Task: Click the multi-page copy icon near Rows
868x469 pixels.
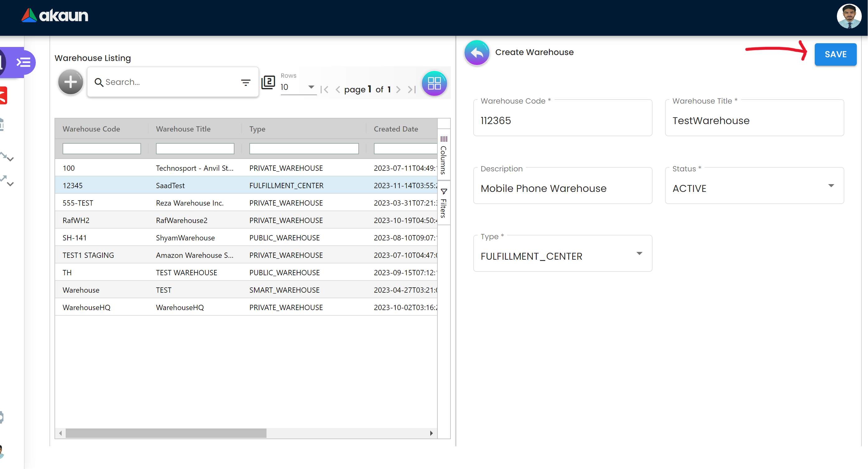Action: (x=268, y=82)
